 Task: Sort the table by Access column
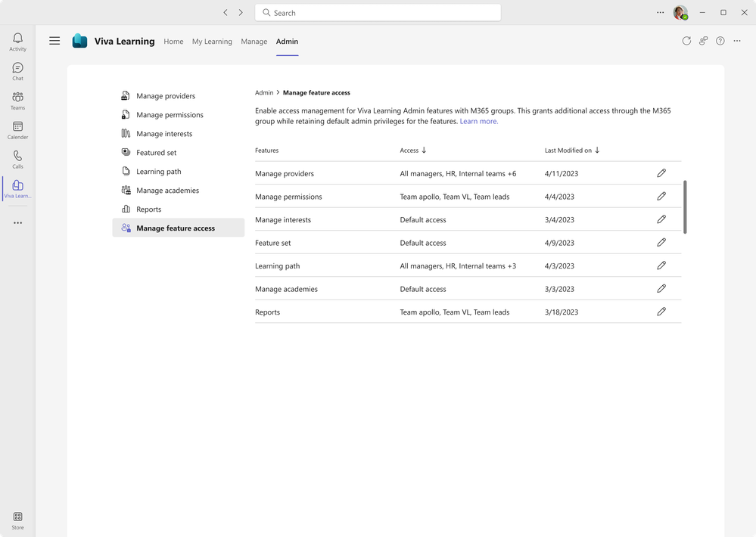[413, 151]
